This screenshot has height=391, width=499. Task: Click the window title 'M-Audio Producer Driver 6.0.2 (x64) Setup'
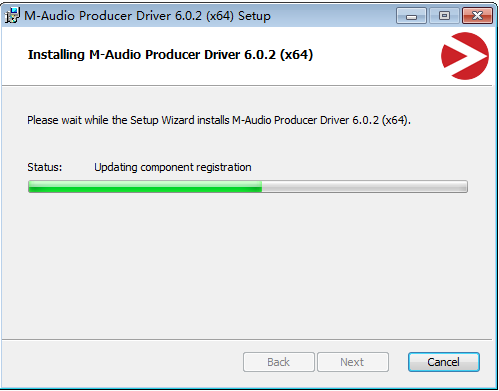tap(147, 16)
